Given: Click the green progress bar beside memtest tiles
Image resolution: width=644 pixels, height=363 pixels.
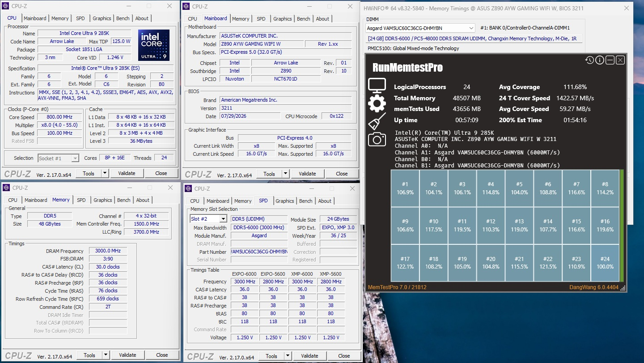Looking at the screenshot, I should point(622,225).
